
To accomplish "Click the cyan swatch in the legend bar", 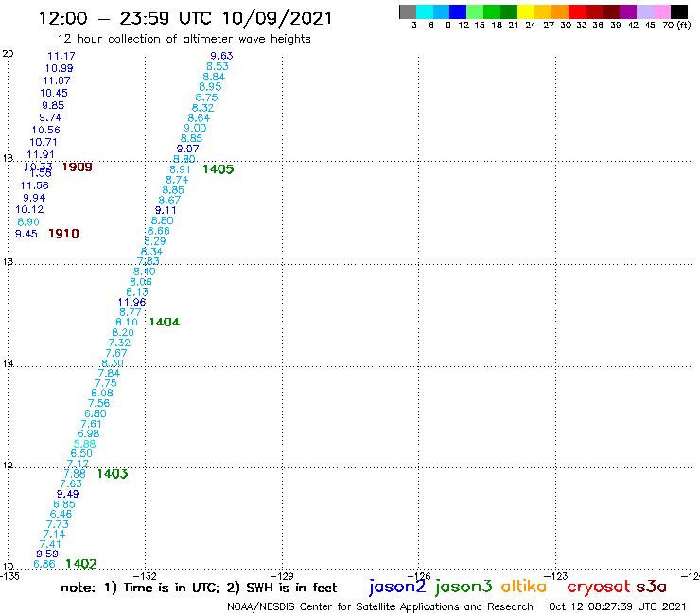I will (x=425, y=11).
